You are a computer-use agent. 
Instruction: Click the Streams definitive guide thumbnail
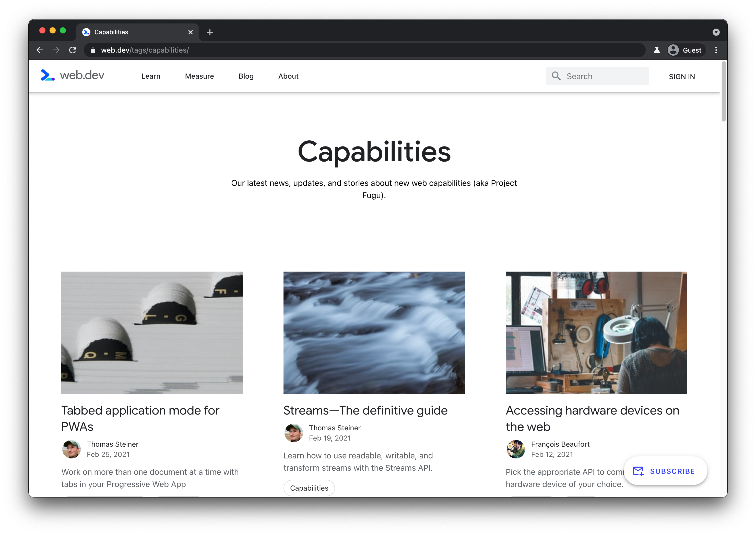(374, 332)
